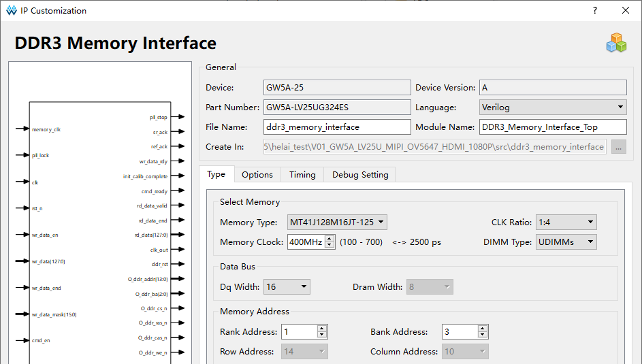Click the wr_data_mask[15:0] port label

click(x=54, y=314)
